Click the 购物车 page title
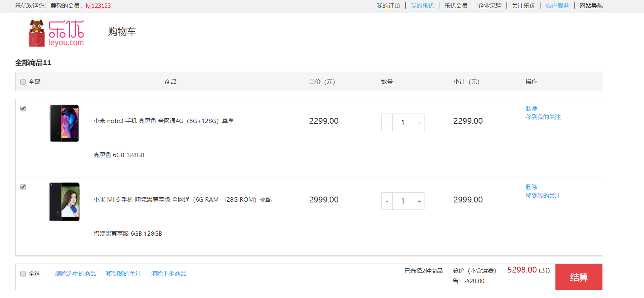This screenshot has height=298, width=644. pyautogui.click(x=122, y=32)
